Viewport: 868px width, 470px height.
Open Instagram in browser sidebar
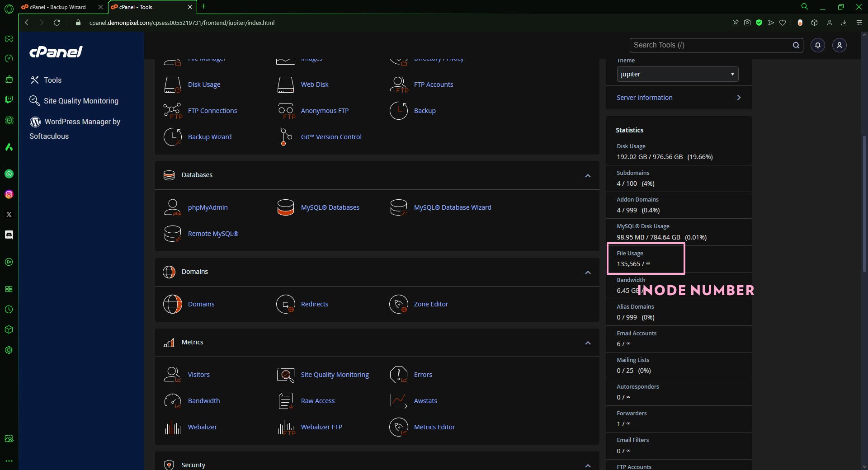point(9,194)
